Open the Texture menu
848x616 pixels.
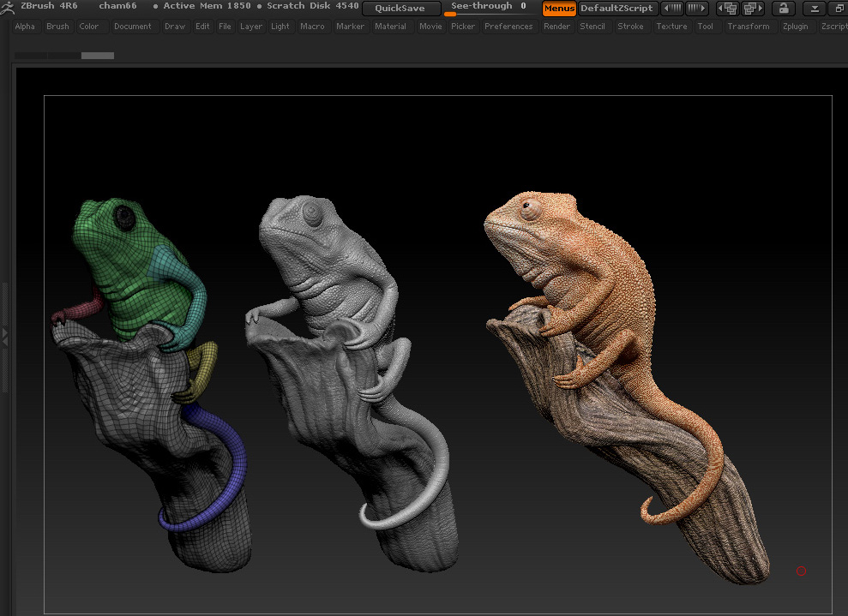(x=671, y=26)
